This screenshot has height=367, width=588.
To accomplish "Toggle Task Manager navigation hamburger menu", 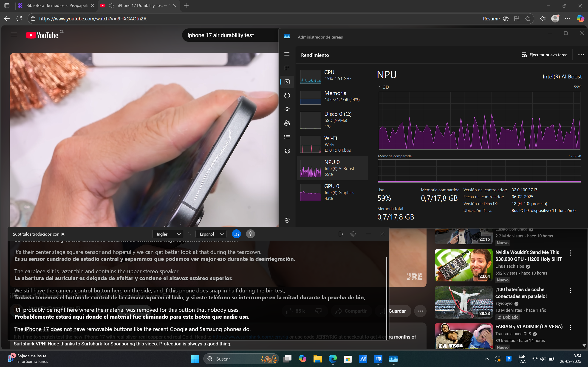I will [x=287, y=54].
